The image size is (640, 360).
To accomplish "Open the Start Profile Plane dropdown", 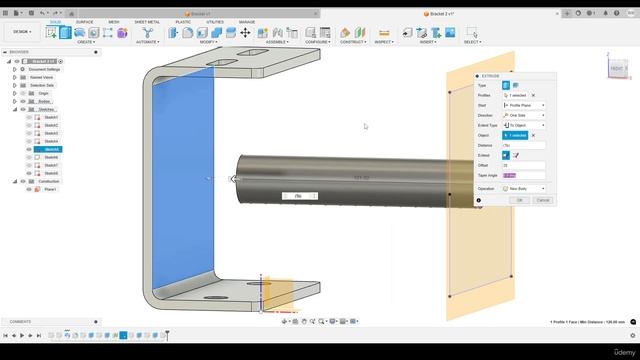I will tap(524, 105).
